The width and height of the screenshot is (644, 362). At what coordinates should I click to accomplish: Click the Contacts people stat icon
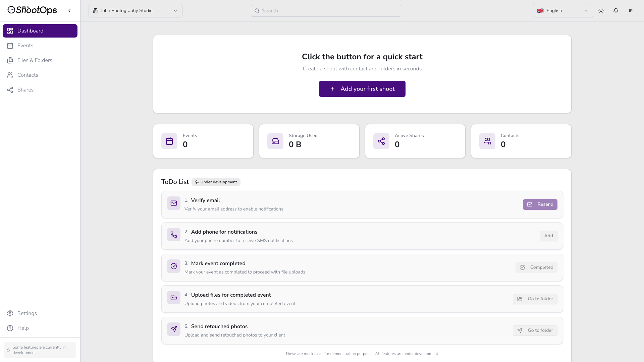click(x=487, y=141)
